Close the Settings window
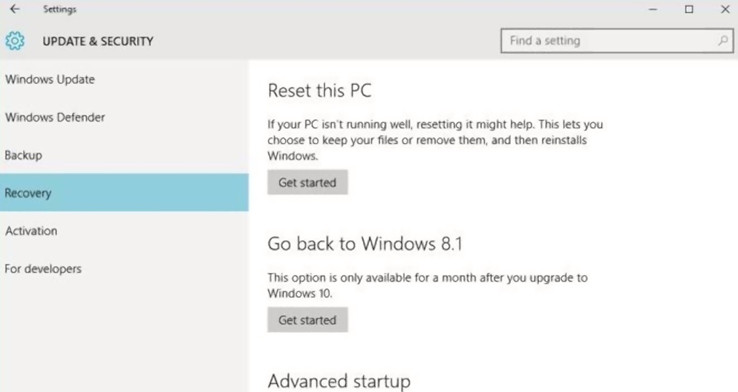This screenshot has width=738, height=392. coord(725,9)
